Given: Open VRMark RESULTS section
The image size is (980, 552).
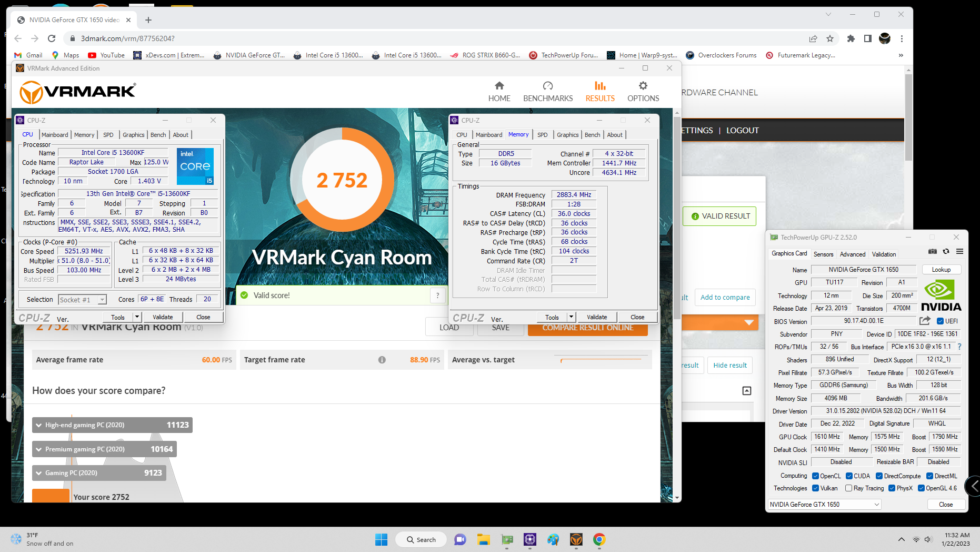Looking at the screenshot, I should point(600,92).
